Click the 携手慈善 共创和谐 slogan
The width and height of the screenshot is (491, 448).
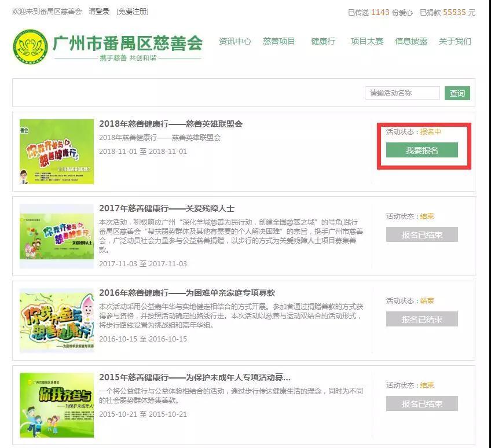point(128,58)
